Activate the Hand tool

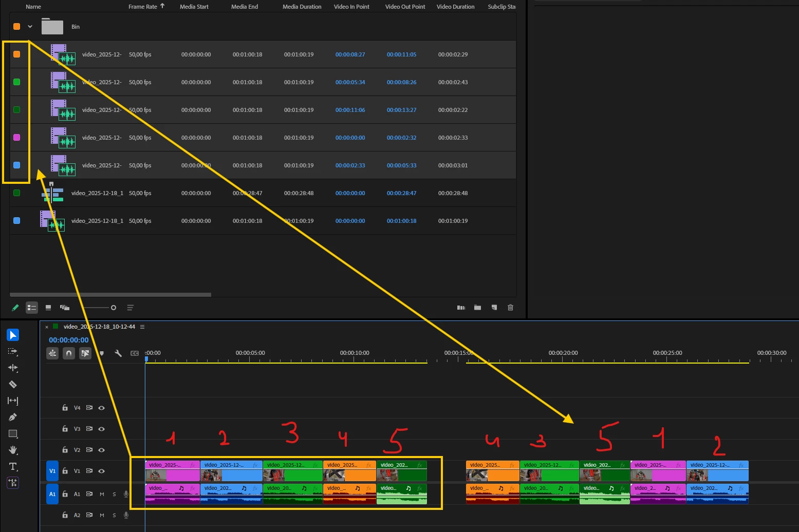coord(13,450)
